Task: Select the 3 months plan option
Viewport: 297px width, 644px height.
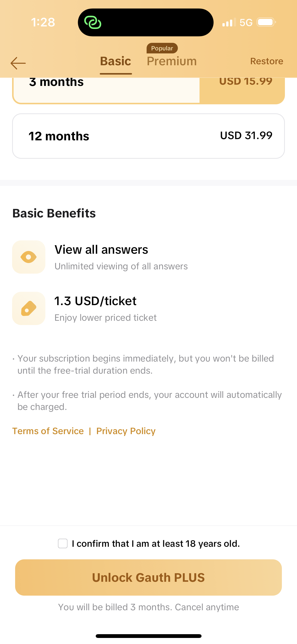Action: tap(106, 89)
